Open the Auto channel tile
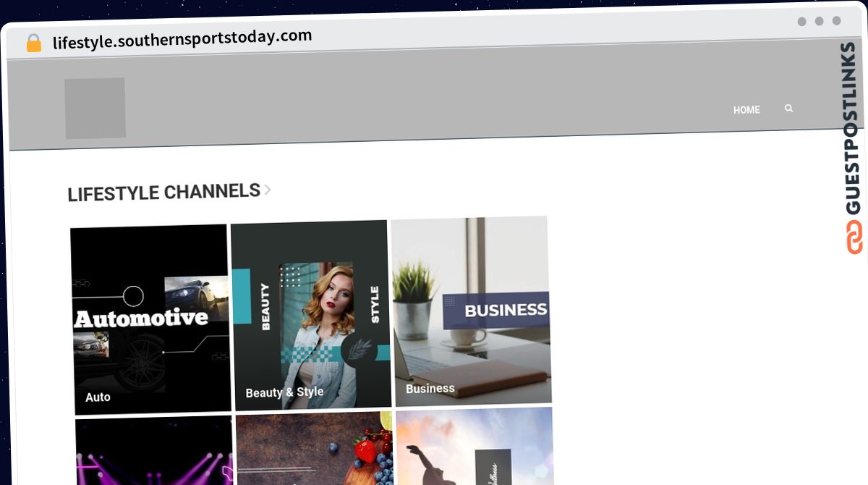This screenshot has height=485, width=868. pos(151,319)
